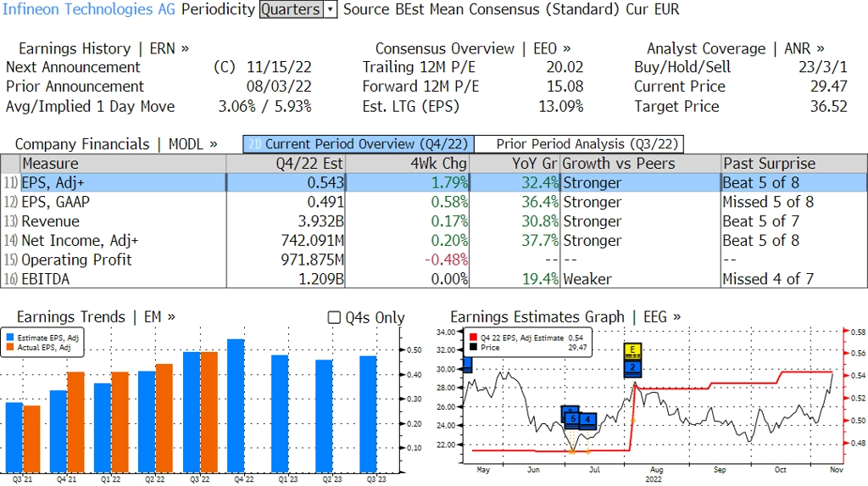This screenshot has width=868, height=486.
Task: Click the blue marker above the May price line
Action: pyautogui.click(x=467, y=365)
